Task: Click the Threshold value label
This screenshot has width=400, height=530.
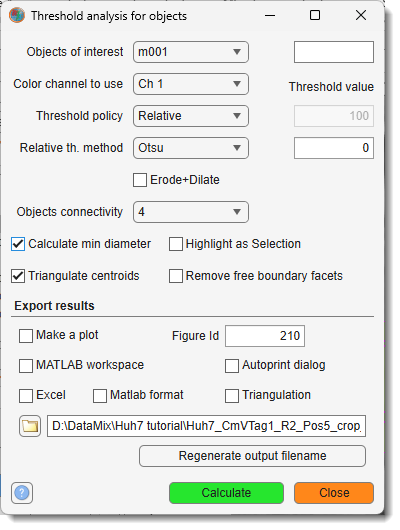Action: (x=331, y=87)
